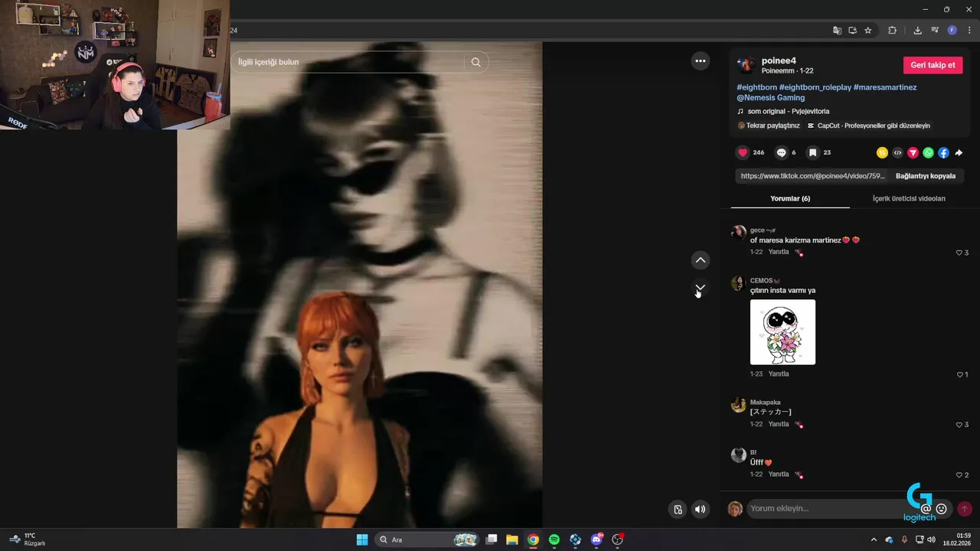Open Chrome's three-dot menu
980x551 pixels.
(969, 31)
